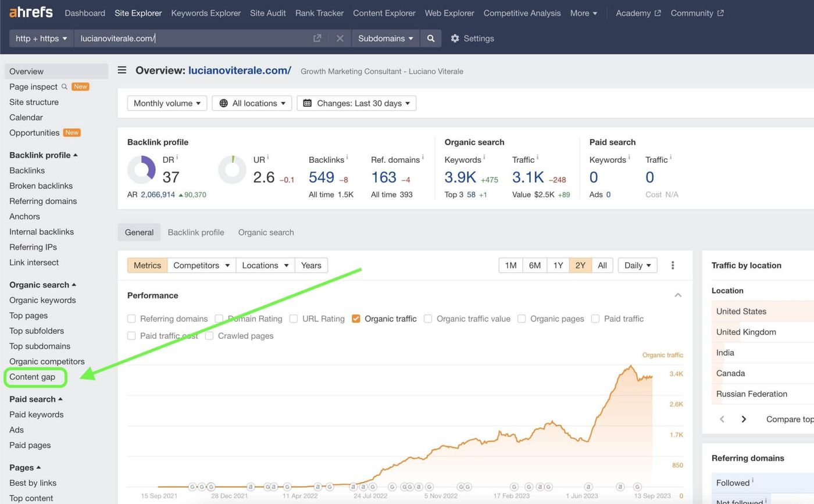Uncheck the Organic traffic checkbox
814x504 pixels.
[356, 319]
